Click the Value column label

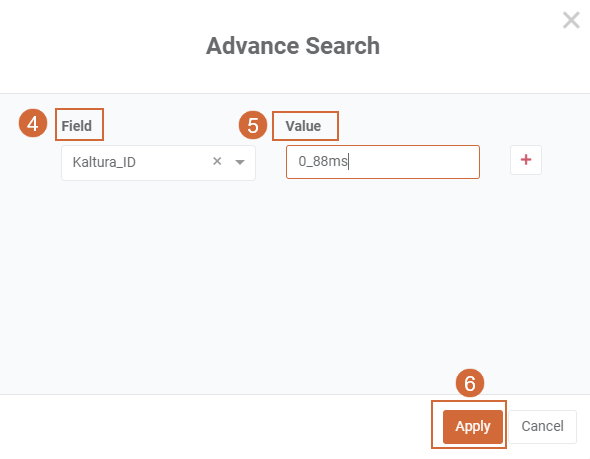[303, 126]
